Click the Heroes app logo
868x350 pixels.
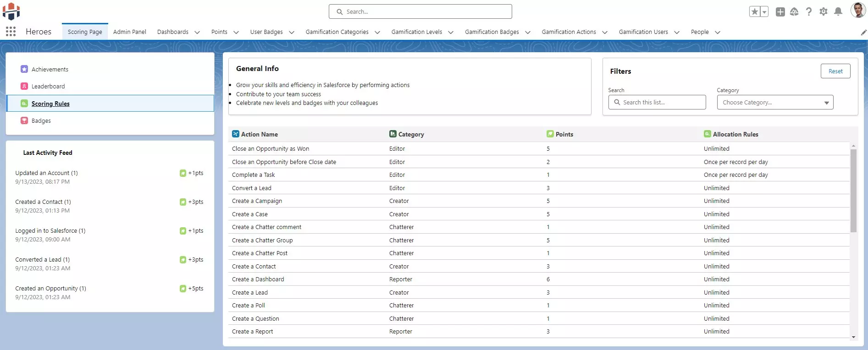tap(11, 11)
